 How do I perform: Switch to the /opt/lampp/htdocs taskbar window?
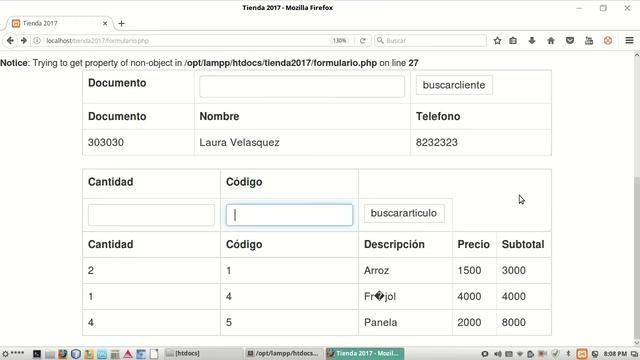(285, 353)
